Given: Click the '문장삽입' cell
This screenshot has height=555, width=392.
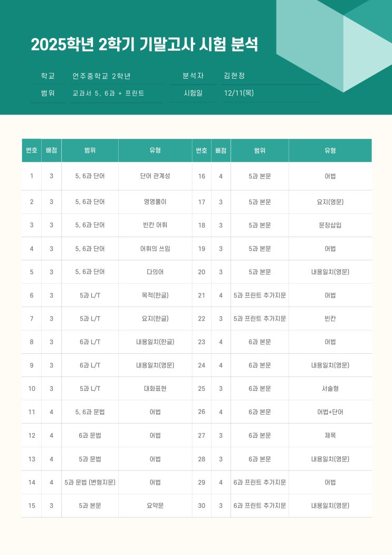Looking at the screenshot, I should (330, 225).
